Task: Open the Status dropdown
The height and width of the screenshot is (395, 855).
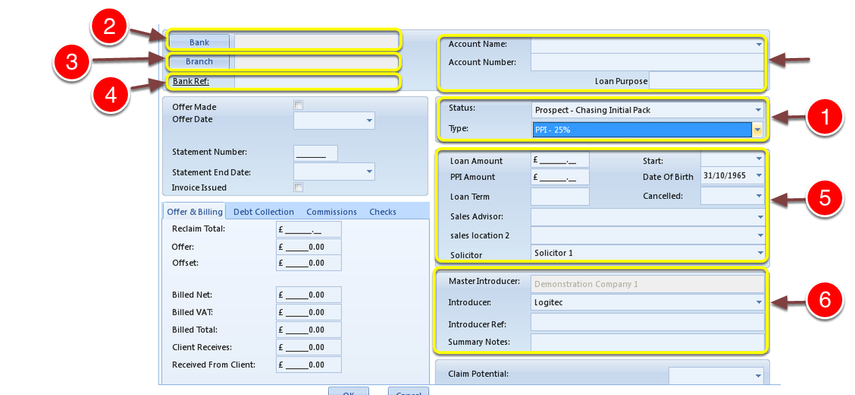Action: 758,110
